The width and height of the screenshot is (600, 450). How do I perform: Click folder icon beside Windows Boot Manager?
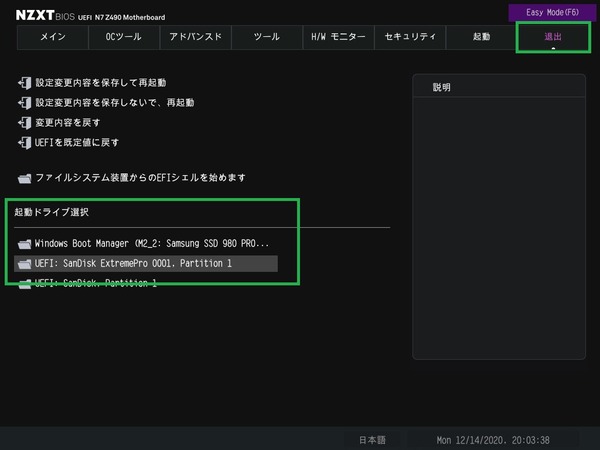(24, 244)
